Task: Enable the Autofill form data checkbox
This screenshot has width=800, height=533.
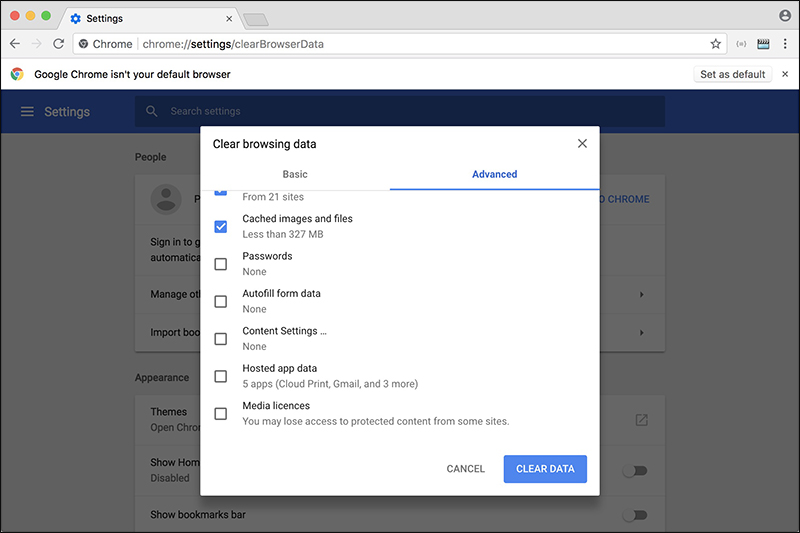Action: tap(221, 301)
